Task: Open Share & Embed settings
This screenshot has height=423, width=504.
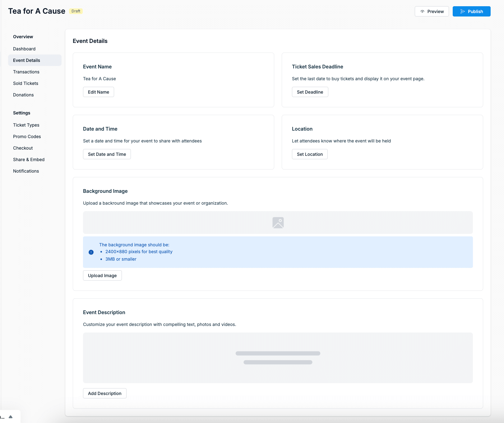Action: pos(29,160)
